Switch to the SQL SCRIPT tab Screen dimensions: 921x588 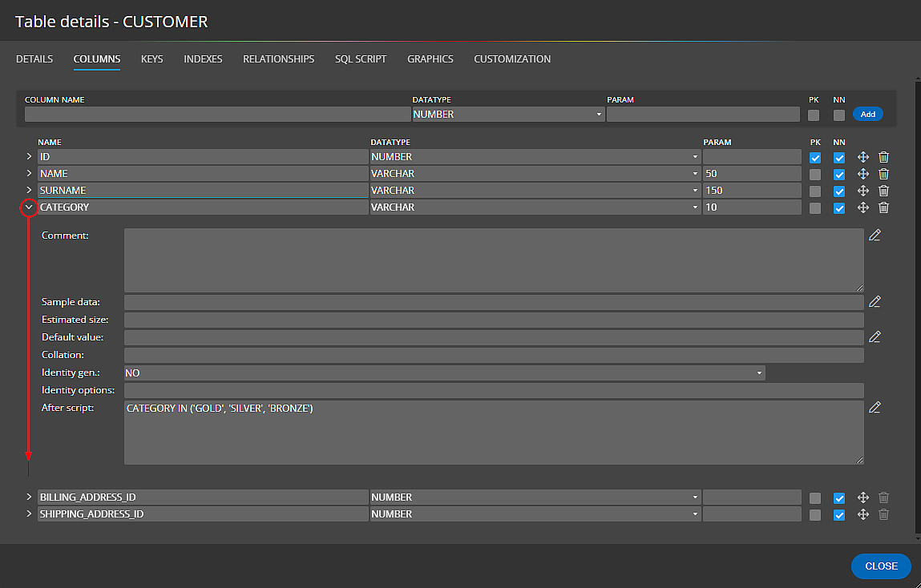point(361,59)
